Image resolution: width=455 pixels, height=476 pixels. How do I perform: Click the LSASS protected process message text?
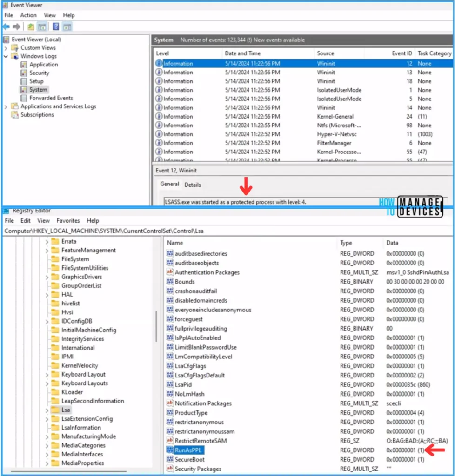pos(235,202)
